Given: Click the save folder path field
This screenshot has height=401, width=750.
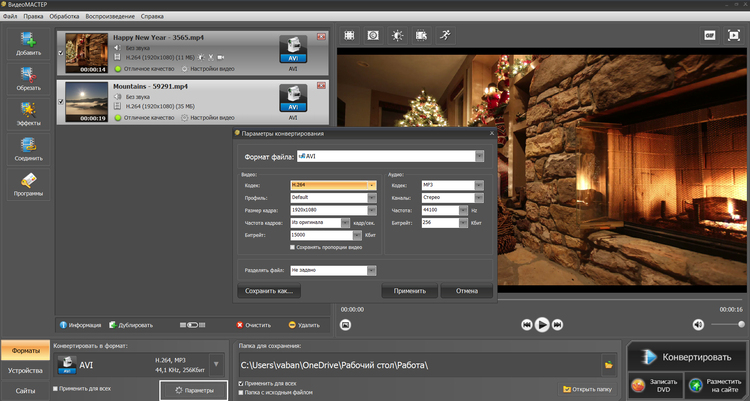Looking at the screenshot, I should (x=419, y=365).
